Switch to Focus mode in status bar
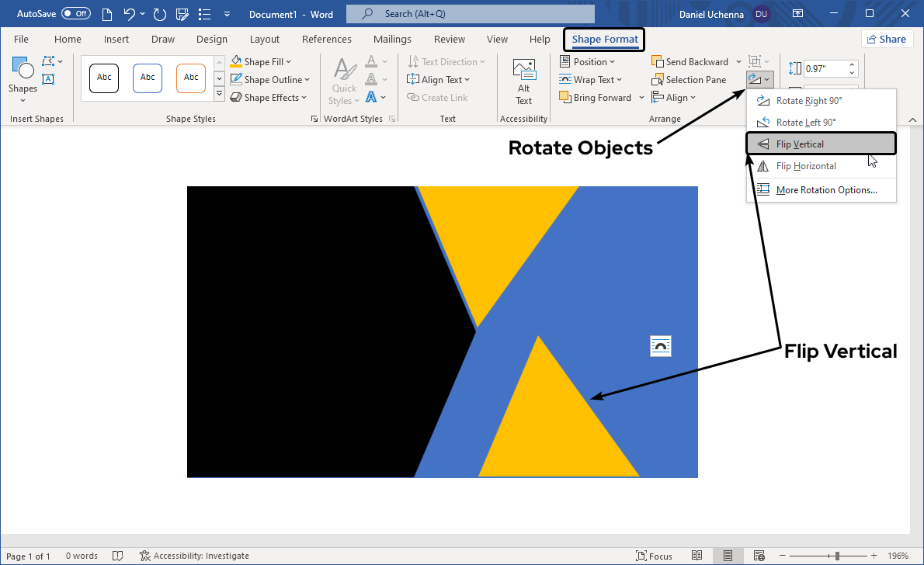The height and width of the screenshot is (565, 924). (654, 556)
